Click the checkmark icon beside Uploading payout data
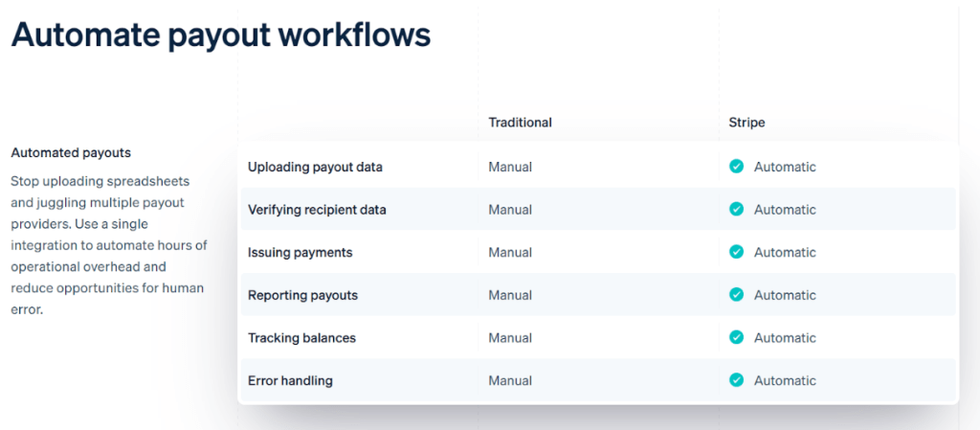Screen dimensions: 980x430 click(x=736, y=167)
